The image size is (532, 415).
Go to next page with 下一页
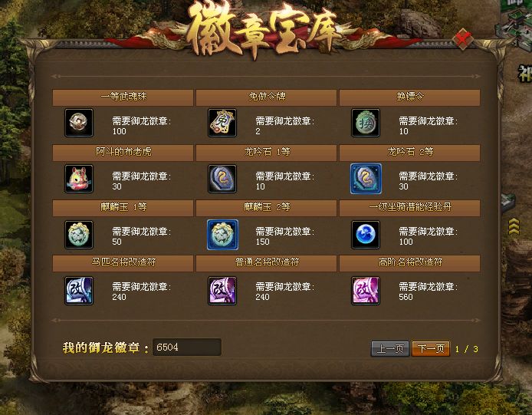(x=431, y=349)
